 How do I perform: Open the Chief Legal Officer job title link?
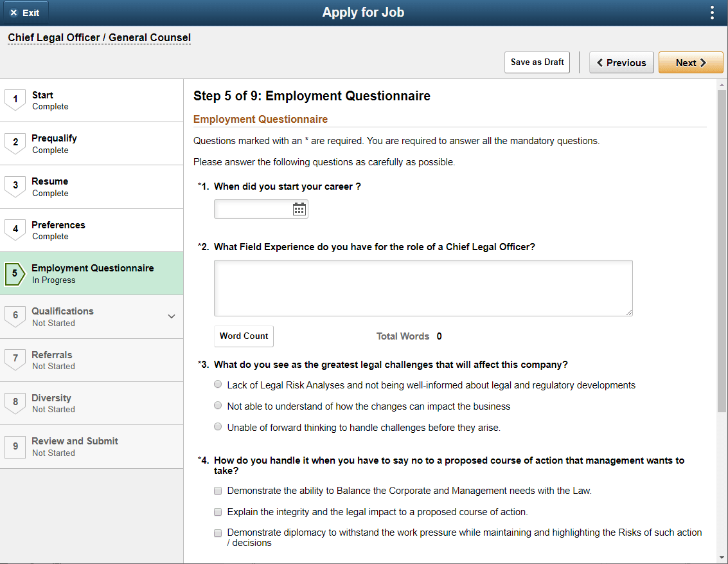tap(99, 37)
